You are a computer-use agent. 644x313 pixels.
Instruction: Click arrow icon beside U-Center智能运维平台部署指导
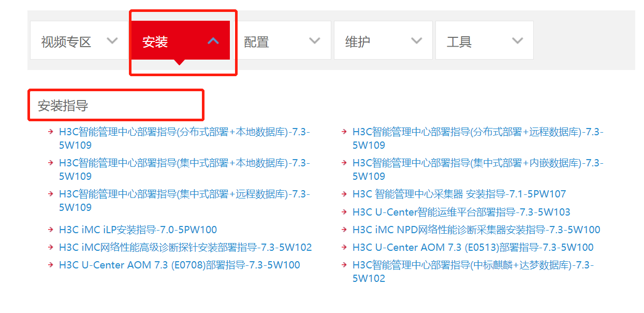pos(344,211)
